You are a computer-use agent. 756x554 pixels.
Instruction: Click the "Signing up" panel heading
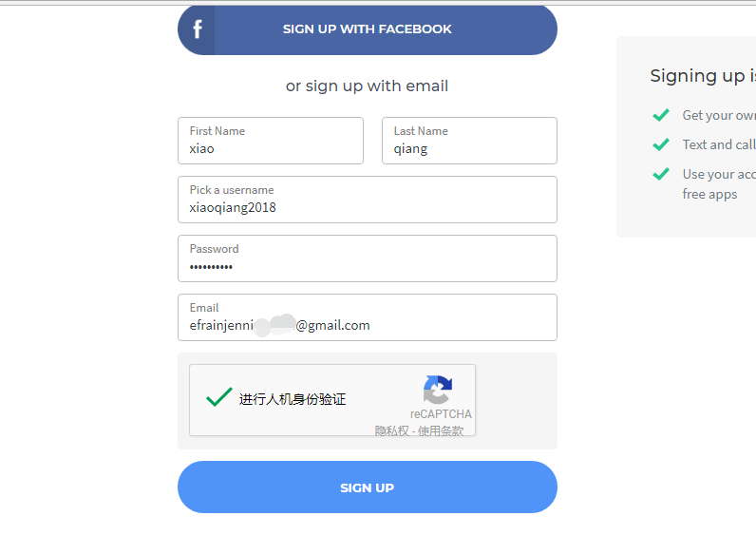703,76
